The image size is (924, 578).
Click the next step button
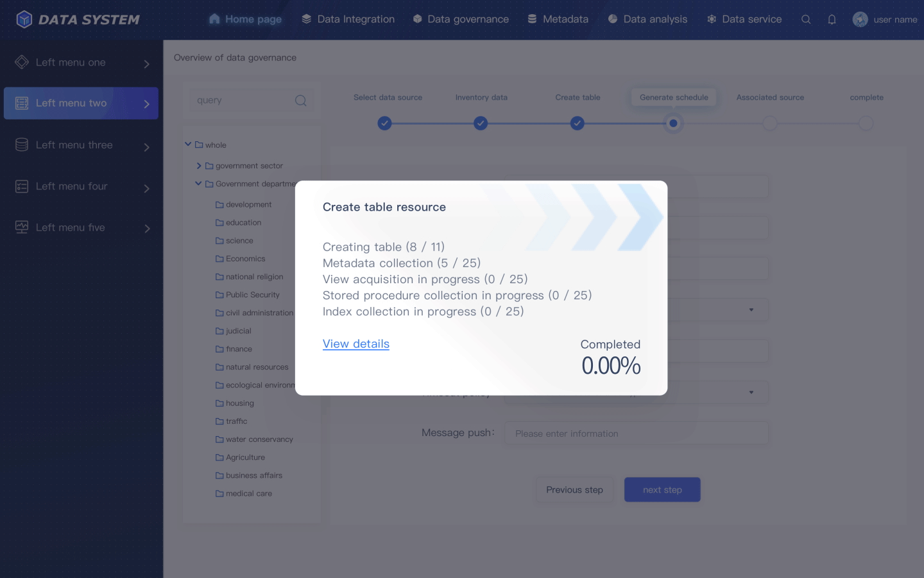(x=662, y=489)
